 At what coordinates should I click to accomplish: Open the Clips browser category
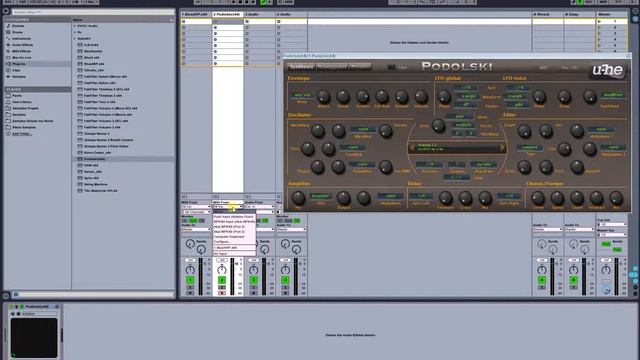pos(16,70)
